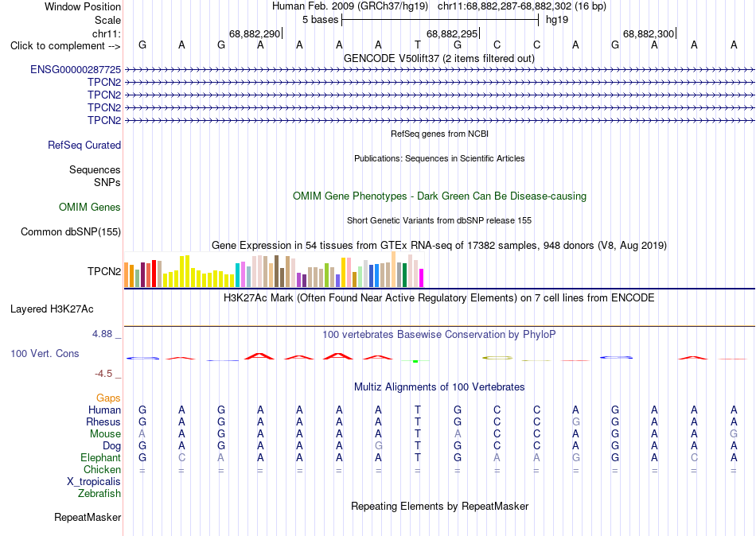
Task: Click the ENSG00000287725 gene label
Action: click(x=76, y=69)
